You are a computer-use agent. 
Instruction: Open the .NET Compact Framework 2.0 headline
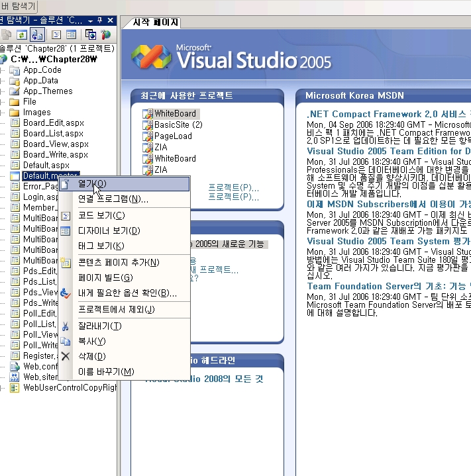389,115
